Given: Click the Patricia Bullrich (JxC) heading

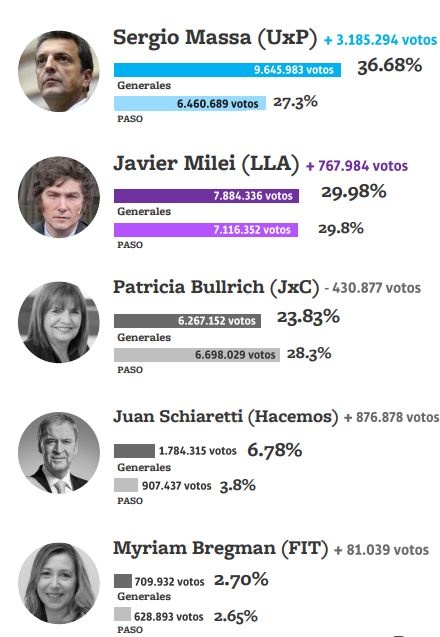Looking at the screenshot, I should click(x=216, y=288).
